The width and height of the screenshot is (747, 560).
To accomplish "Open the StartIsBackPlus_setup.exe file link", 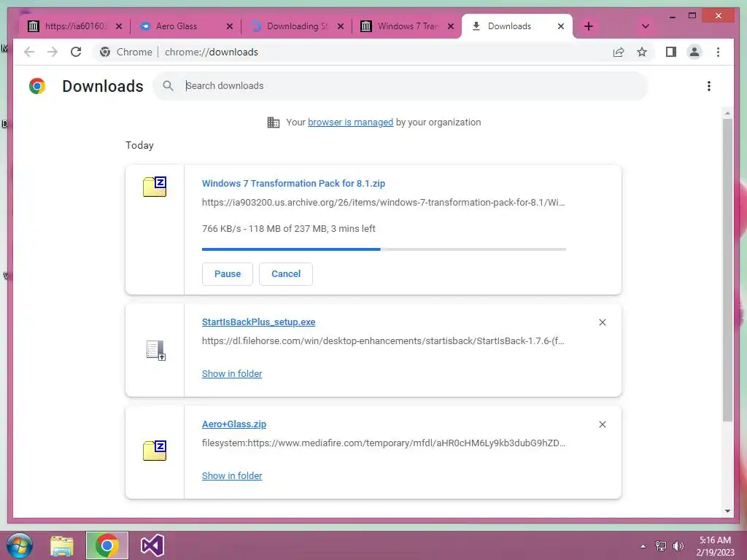I will point(259,322).
